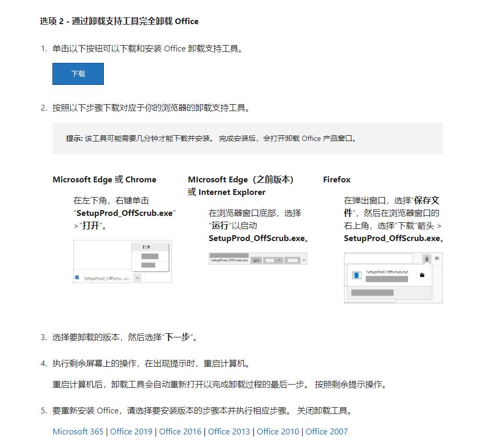Viewport: 494px width, 448px height.
Task: Click the library sidebar icon beside the download arrow
Action: [437, 258]
